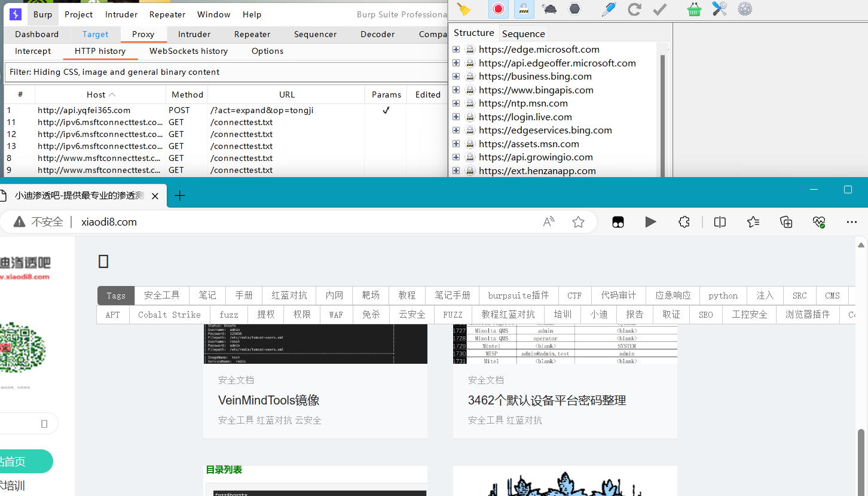868x496 pixels.
Task: Open the WebSockets history sub-tab
Action: click(188, 51)
